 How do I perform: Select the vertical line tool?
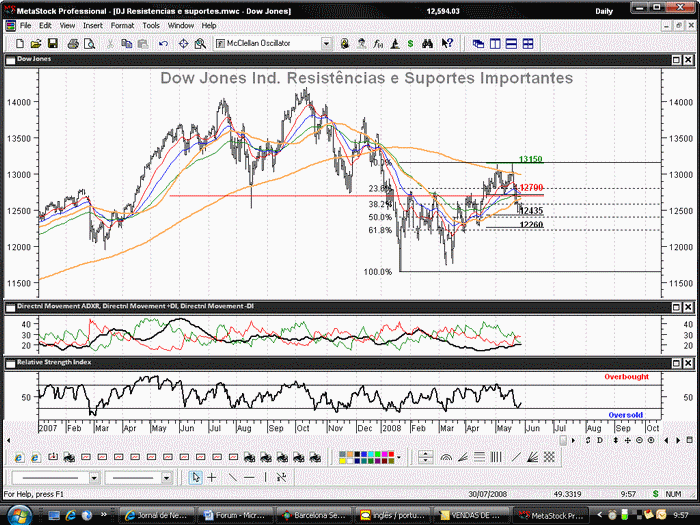[x=266, y=478]
